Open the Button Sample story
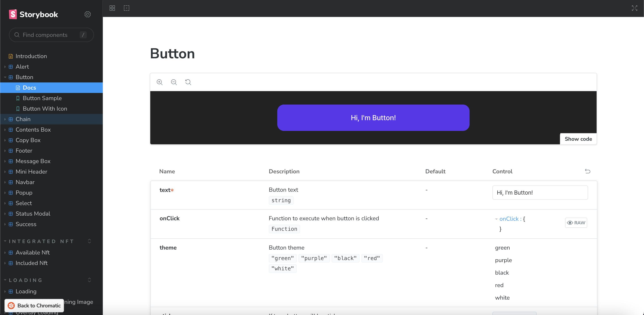Viewport: 644px width, 315px height. tap(42, 98)
